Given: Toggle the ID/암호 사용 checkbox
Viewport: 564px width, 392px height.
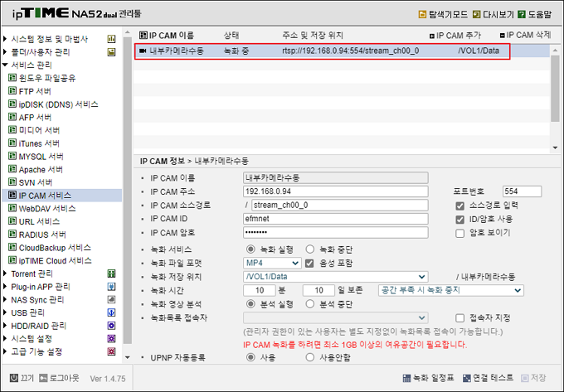Looking at the screenshot, I should point(459,220).
